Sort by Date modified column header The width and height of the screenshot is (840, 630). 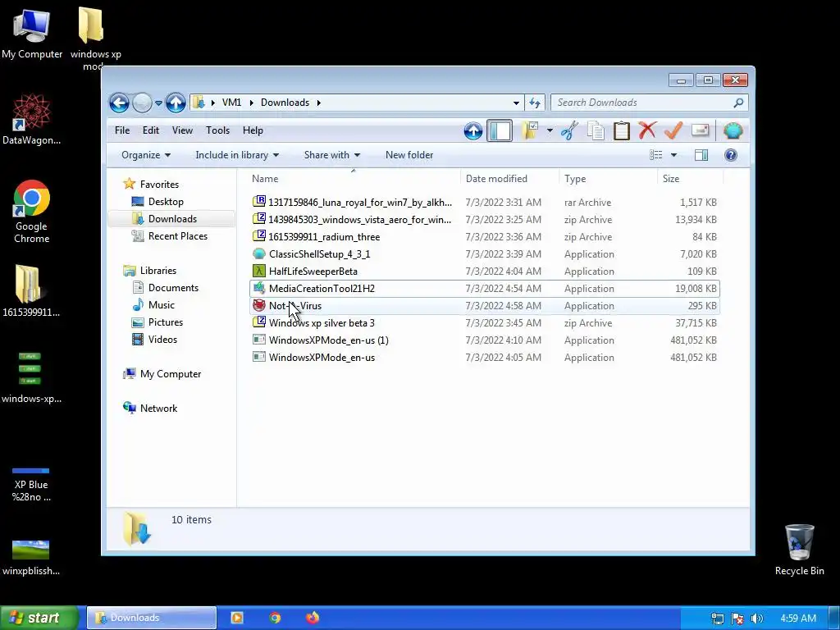pyautogui.click(x=509, y=179)
